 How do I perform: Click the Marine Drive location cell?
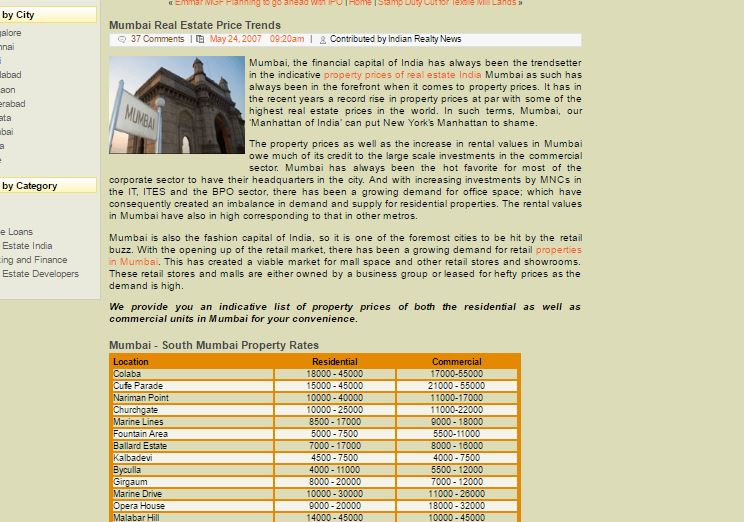click(x=193, y=494)
